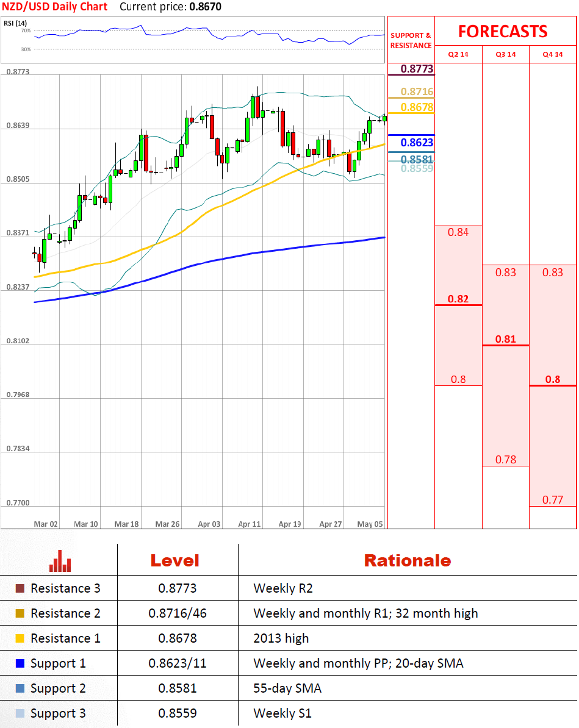Click the Resistance 1 yellow color swatch

[x=20, y=638]
